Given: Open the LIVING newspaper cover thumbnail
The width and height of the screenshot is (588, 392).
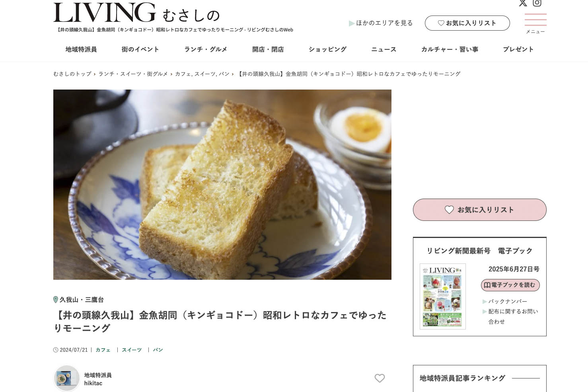Looking at the screenshot, I should [443, 296].
